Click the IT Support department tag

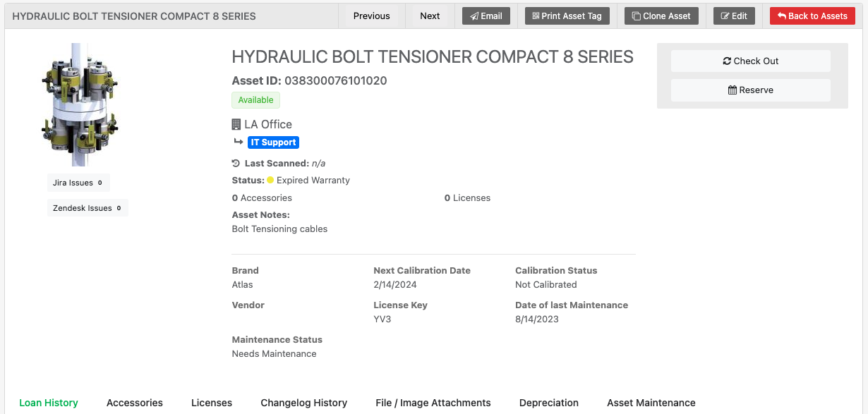tap(274, 142)
